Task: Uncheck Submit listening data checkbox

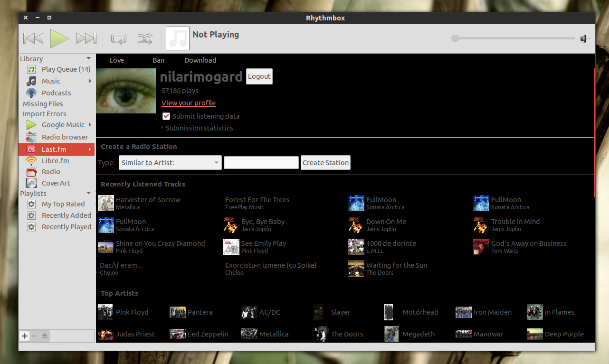Action: click(166, 116)
